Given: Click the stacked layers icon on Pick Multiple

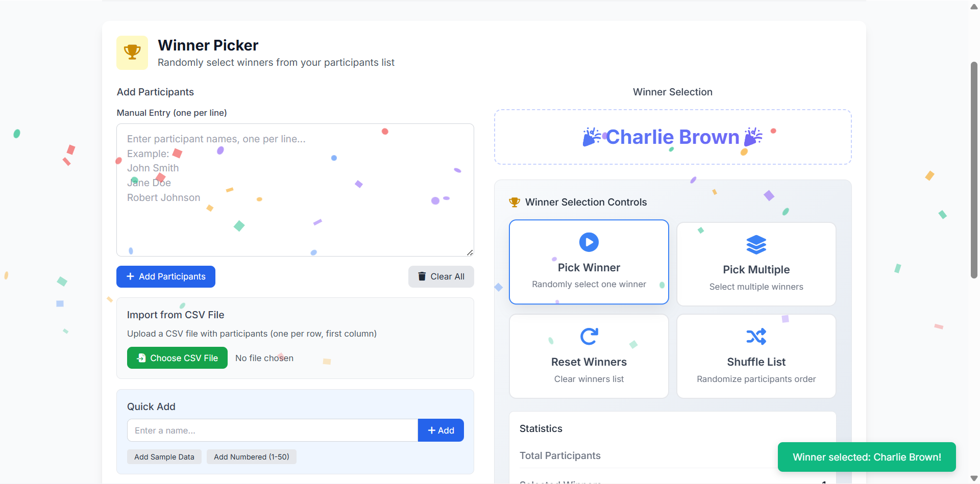Looking at the screenshot, I should (x=756, y=245).
